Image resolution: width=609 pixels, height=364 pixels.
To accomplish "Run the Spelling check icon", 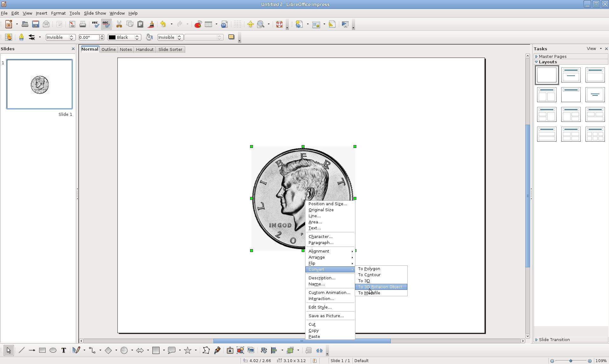I will [95, 24].
